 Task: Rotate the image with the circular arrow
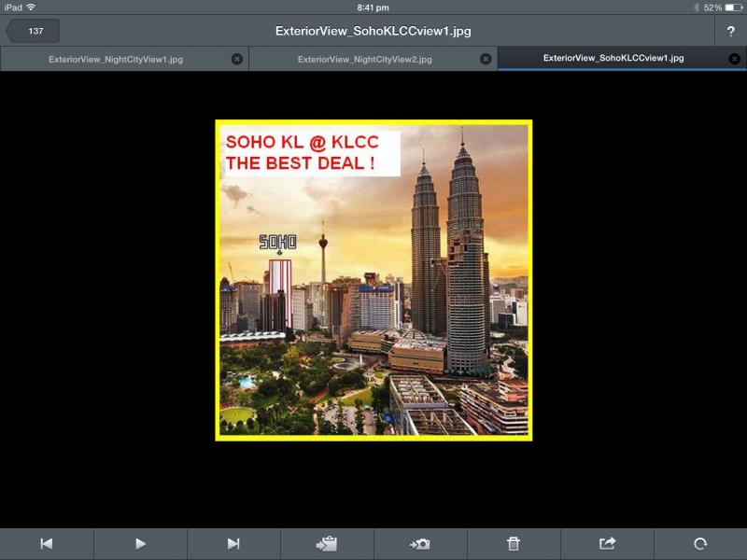point(700,543)
